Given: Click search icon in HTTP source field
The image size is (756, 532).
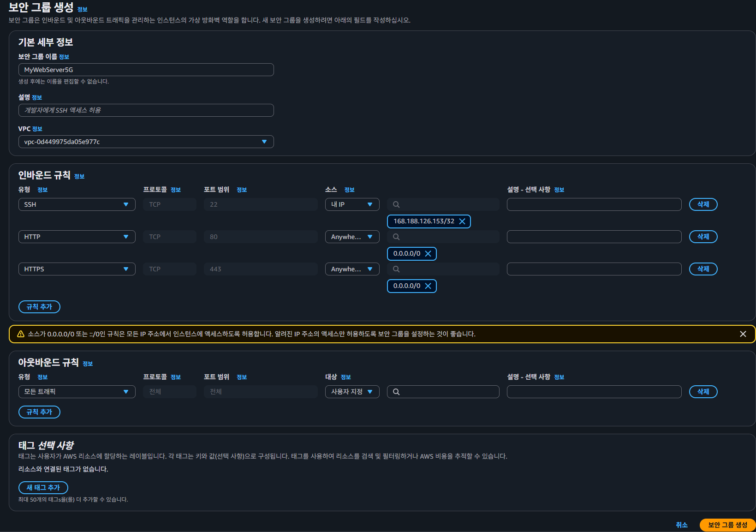Looking at the screenshot, I should tap(396, 237).
